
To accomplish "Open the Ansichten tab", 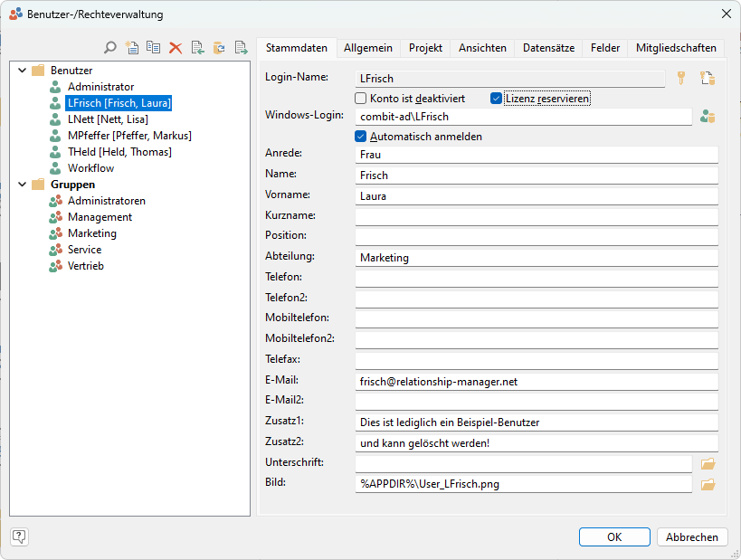I will (x=482, y=48).
